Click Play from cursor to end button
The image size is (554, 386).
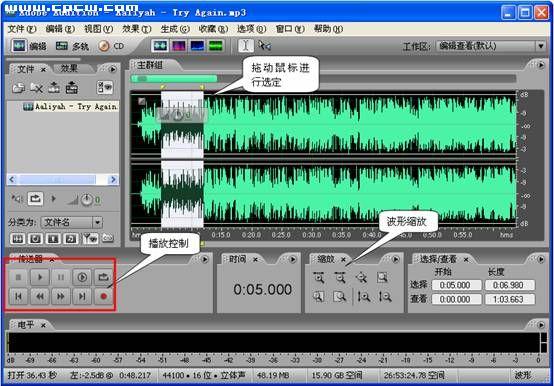click(82, 277)
